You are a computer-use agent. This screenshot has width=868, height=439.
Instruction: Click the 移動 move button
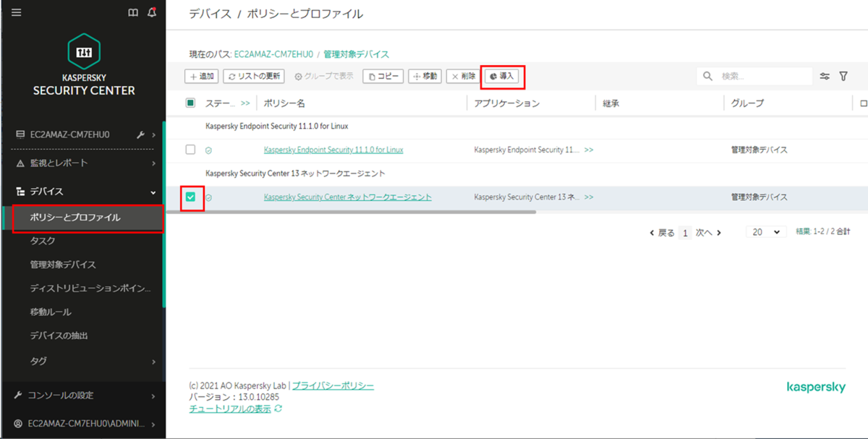coord(425,76)
